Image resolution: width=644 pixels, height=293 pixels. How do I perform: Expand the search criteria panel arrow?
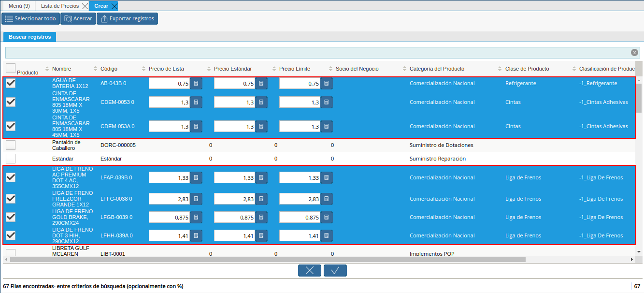click(634, 53)
